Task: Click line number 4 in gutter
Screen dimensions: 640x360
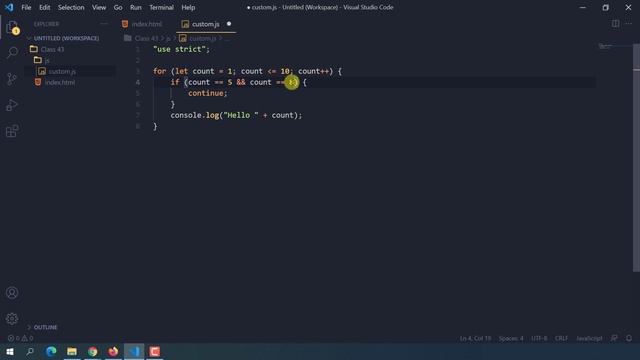Action: click(138, 82)
